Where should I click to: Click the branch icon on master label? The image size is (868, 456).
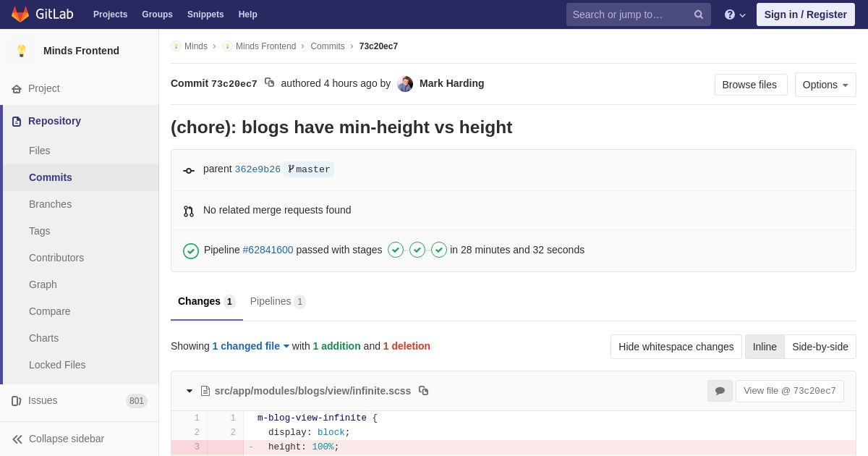291,169
